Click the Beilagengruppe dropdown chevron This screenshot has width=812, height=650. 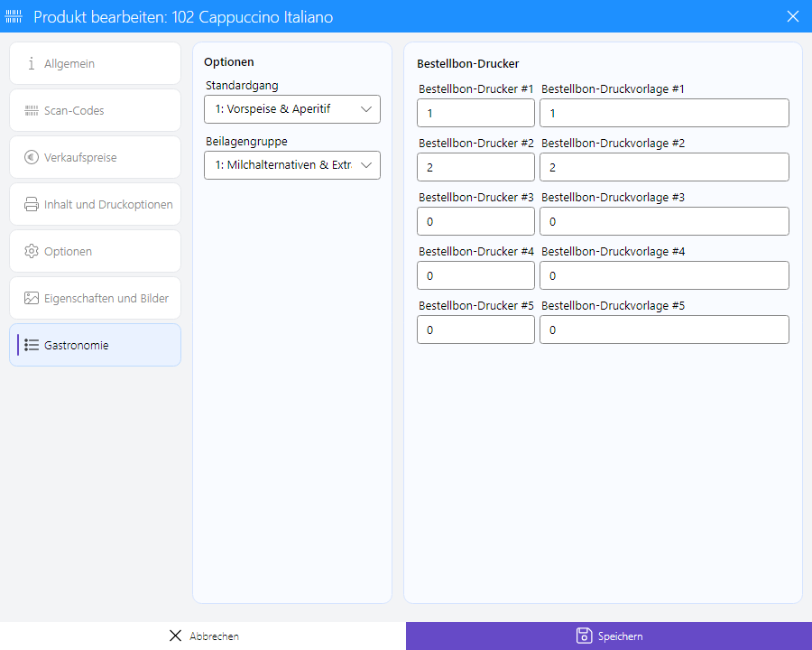[366, 165]
